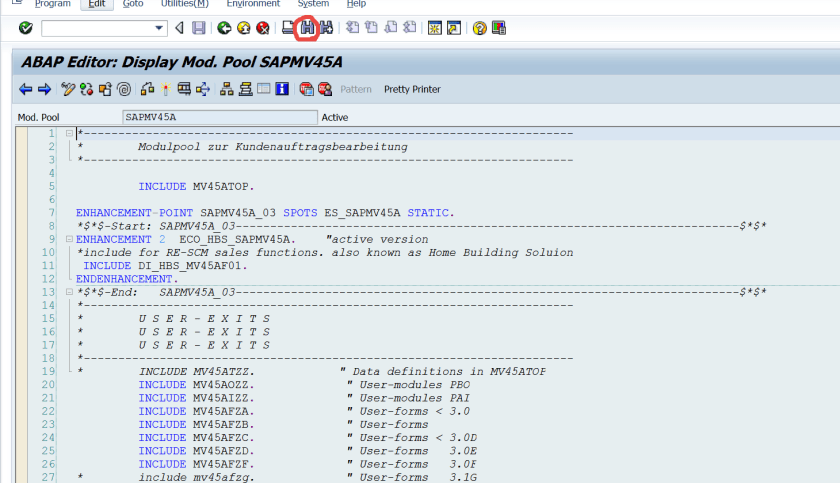Image resolution: width=840 pixels, height=483 pixels.
Task: Click the green Enter checkmark icon
Action: [25, 28]
